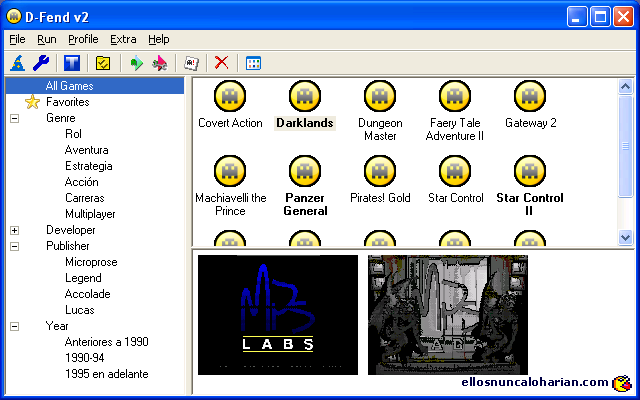Image resolution: width=640 pixels, height=400 pixels.
Task: Click the blue wrench edit icon
Action: (x=41, y=63)
